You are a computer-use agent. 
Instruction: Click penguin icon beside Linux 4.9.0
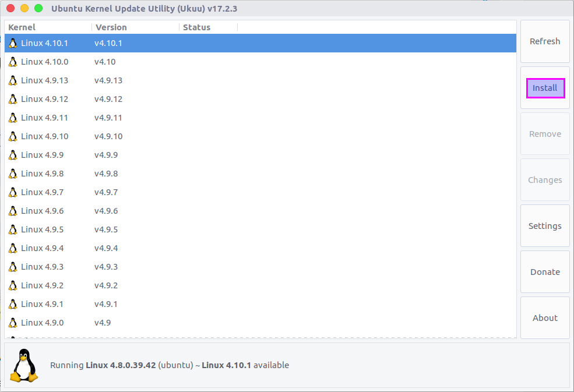pos(13,323)
